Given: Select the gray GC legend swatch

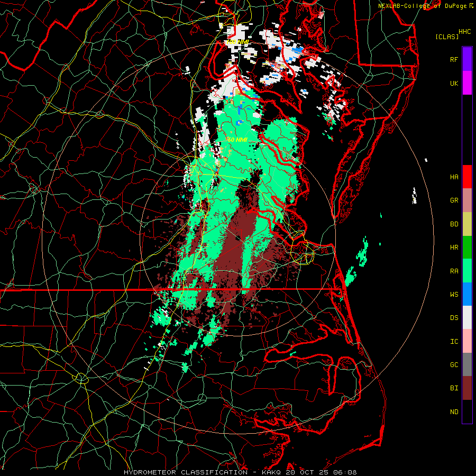Looking at the screenshot, I should (467, 364).
